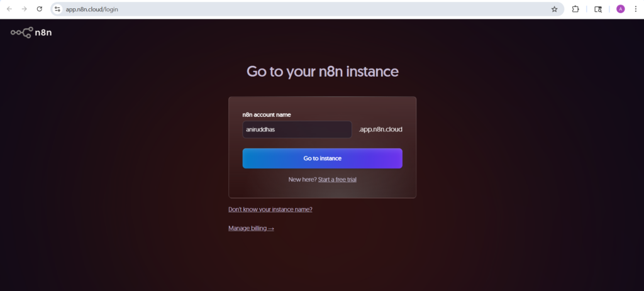The width and height of the screenshot is (644, 291).
Task: Click the .app.n8n.cloud domain suffix text
Action: [380, 129]
